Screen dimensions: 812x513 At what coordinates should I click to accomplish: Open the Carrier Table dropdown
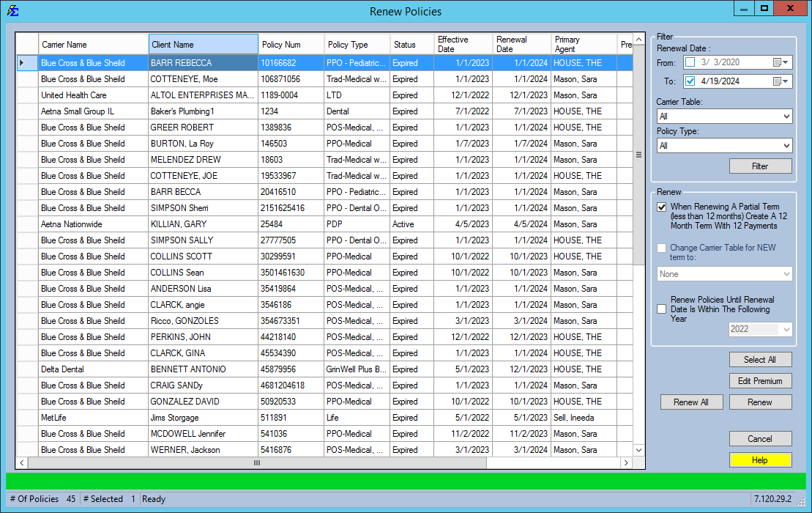coord(785,116)
